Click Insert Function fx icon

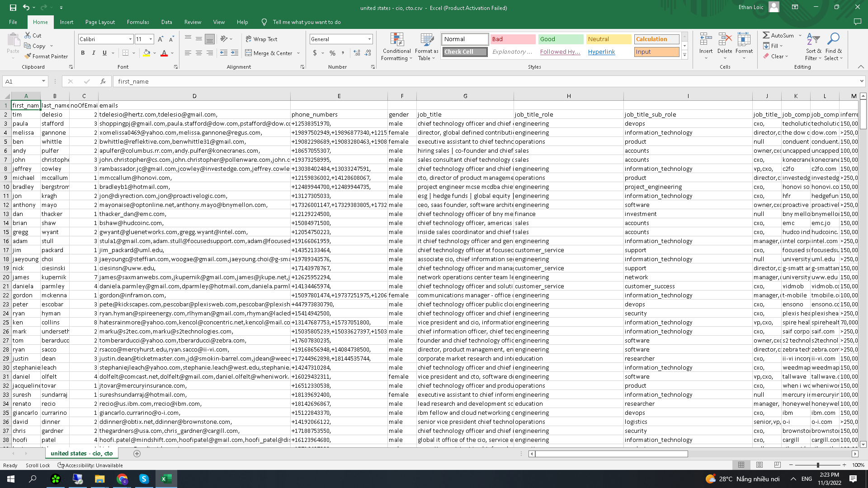(x=103, y=81)
